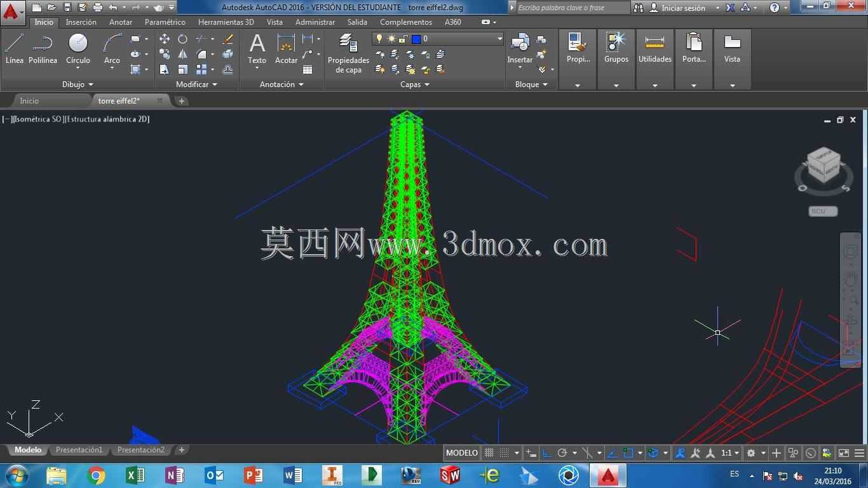Open the Grupos panel button
The width and height of the screenshot is (868, 488).
pos(616,59)
